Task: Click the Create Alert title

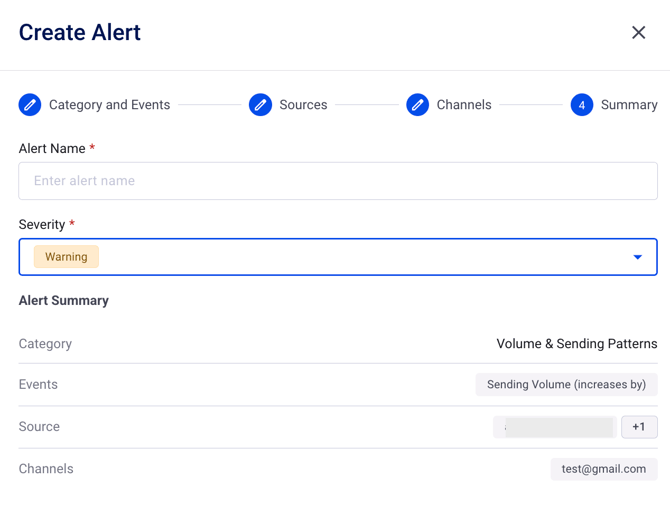Action: pyautogui.click(x=80, y=32)
